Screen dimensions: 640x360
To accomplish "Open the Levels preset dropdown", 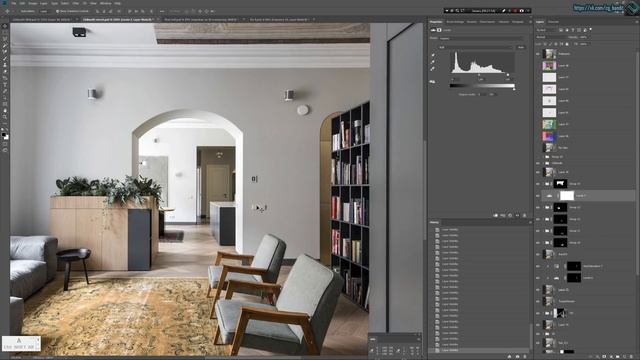I will tap(482, 38).
